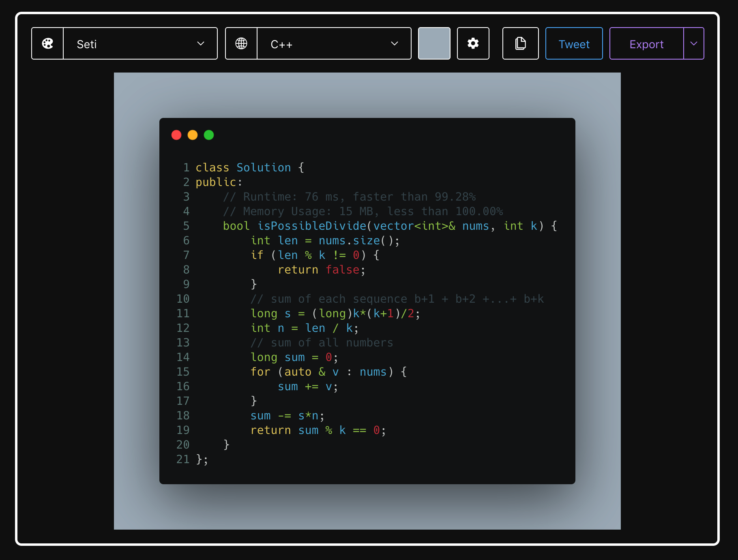The width and height of the screenshot is (738, 560).
Task: Click the isPossibleDivide function name
Action: coord(312,226)
